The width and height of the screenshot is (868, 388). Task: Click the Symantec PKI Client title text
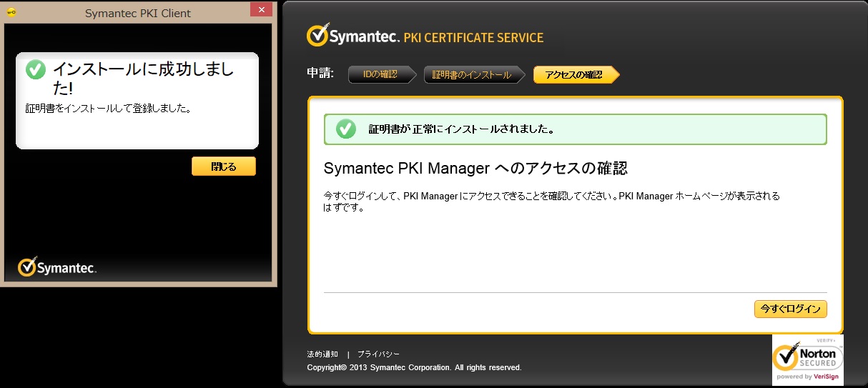[x=138, y=13]
